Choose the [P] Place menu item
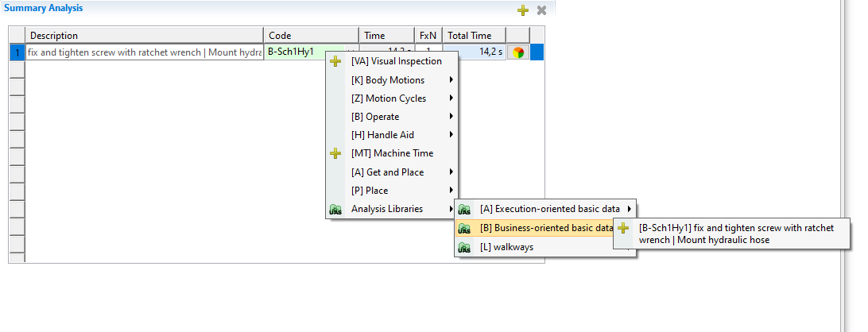The height and width of the screenshot is (332, 868). coord(369,191)
